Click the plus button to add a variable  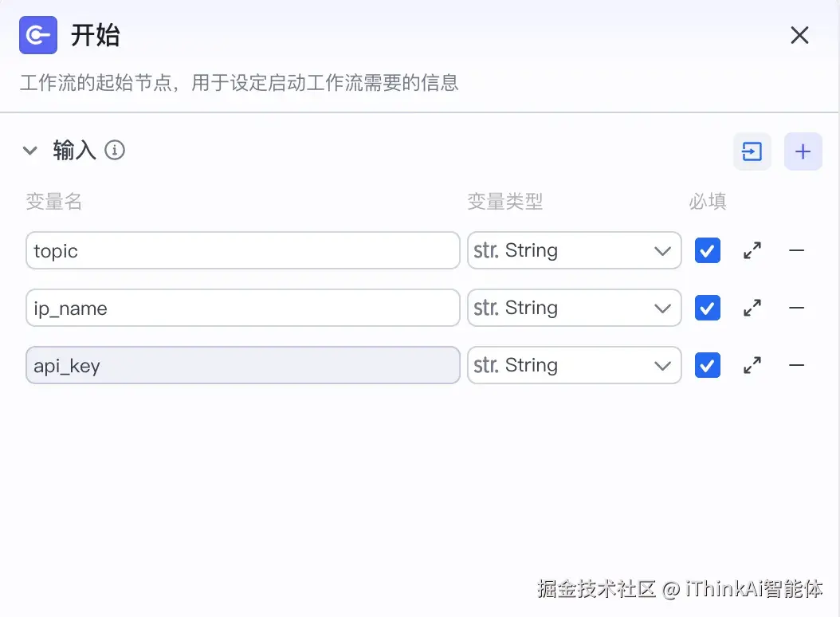point(803,151)
